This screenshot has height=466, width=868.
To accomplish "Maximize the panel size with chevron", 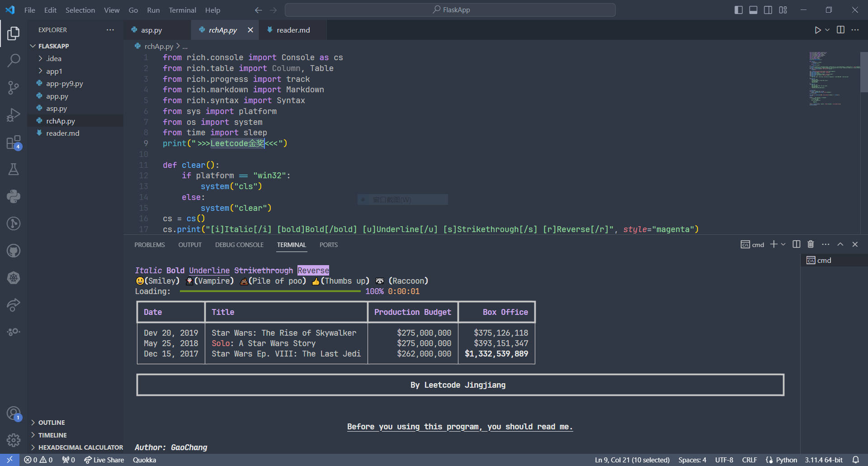I will click(840, 244).
